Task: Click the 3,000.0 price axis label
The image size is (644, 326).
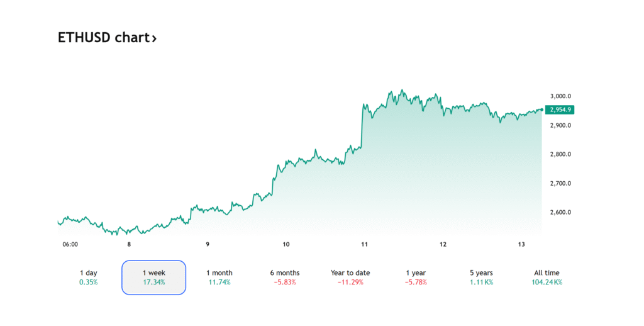Action: [x=560, y=96]
